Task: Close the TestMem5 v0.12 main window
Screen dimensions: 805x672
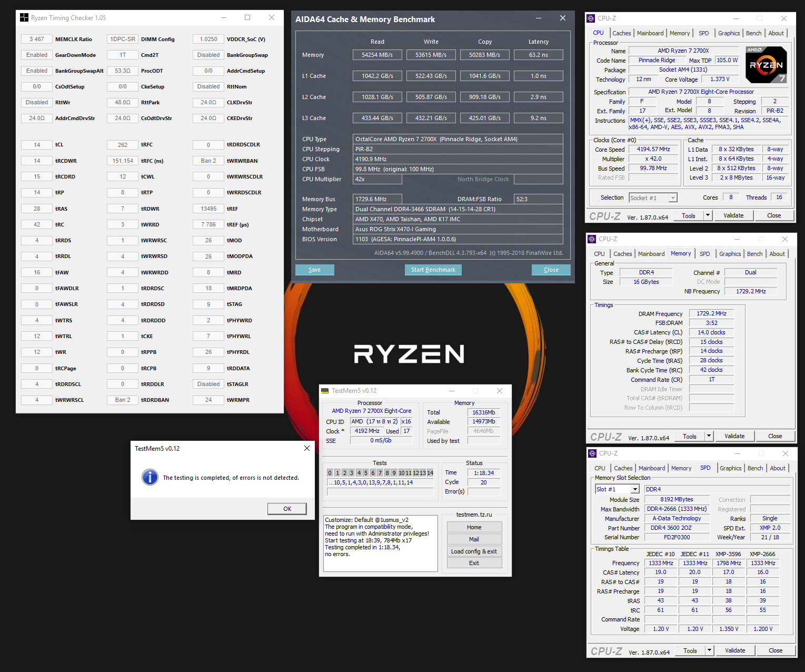Action: click(x=500, y=391)
